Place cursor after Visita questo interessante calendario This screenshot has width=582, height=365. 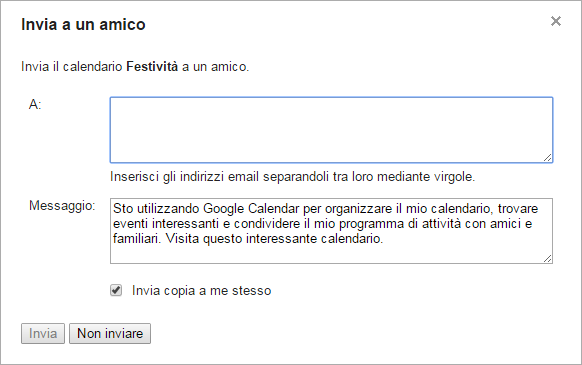(x=384, y=238)
